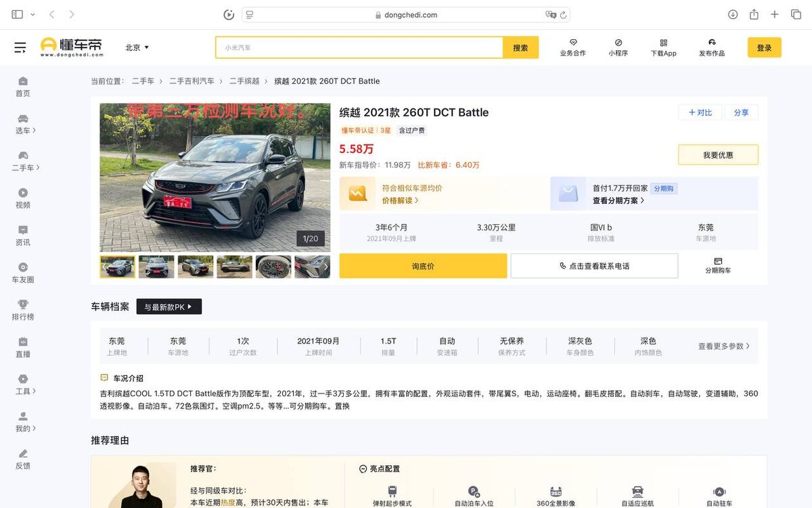Open 工具 in left sidebar
The image size is (812, 508).
(24, 385)
